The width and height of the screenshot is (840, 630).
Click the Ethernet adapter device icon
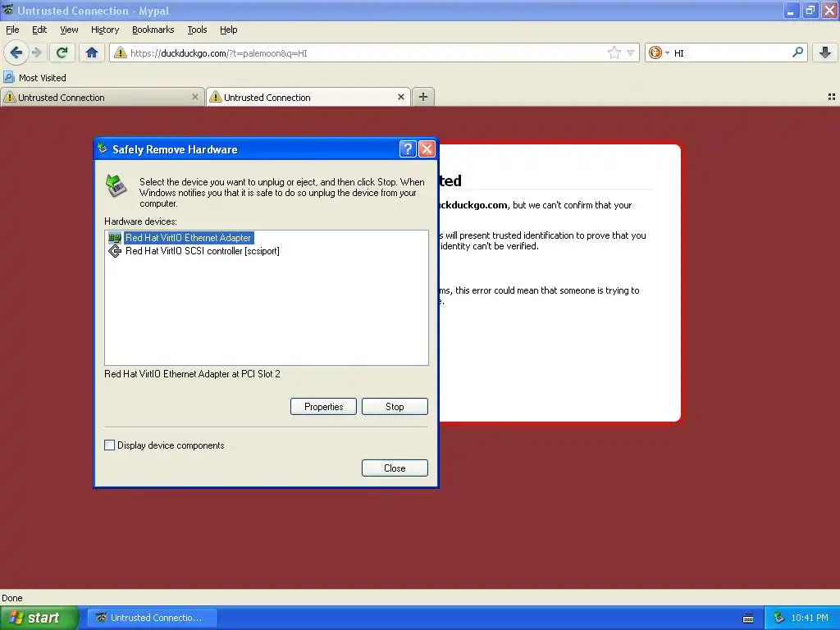[x=115, y=238]
